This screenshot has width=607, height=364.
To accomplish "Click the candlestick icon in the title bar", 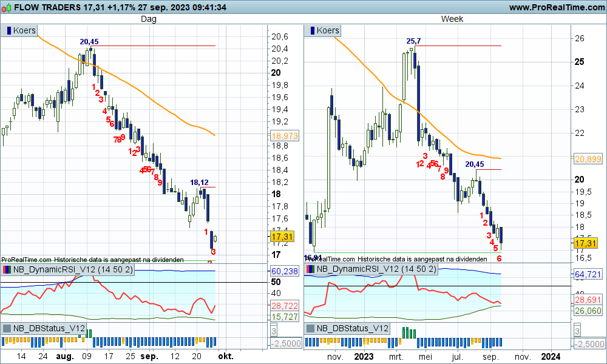I will pyautogui.click(x=7, y=7).
